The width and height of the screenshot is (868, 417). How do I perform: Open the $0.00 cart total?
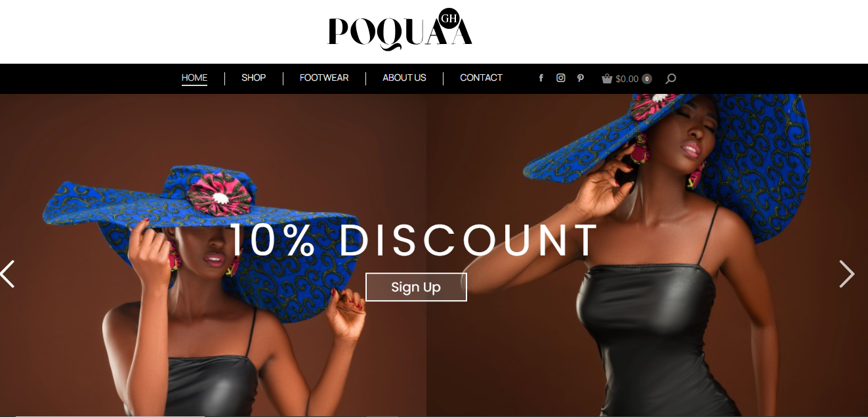click(627, 79)
